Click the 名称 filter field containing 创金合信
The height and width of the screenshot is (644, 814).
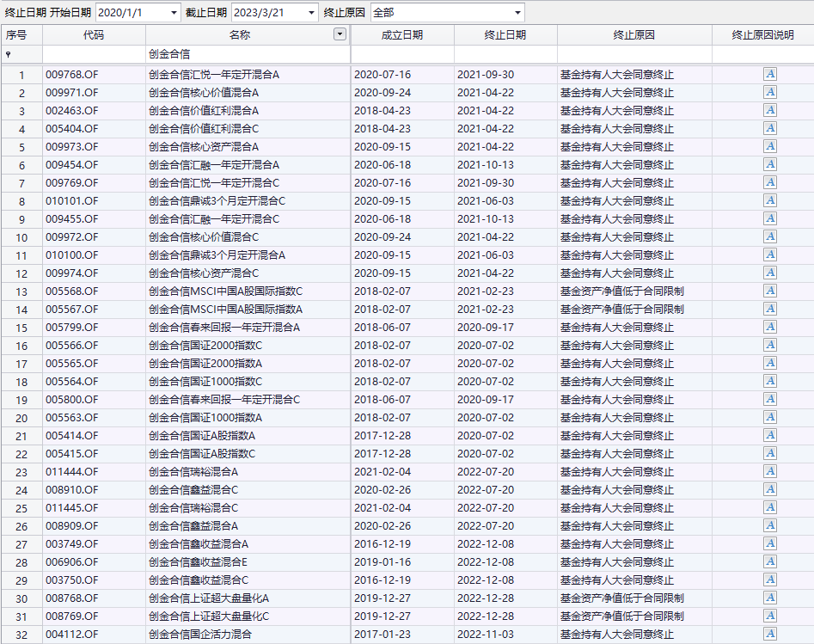click(x=248, y=54)
